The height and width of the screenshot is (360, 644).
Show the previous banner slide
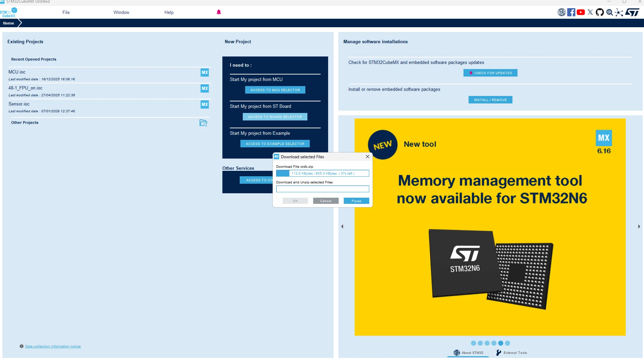(342, 226)
